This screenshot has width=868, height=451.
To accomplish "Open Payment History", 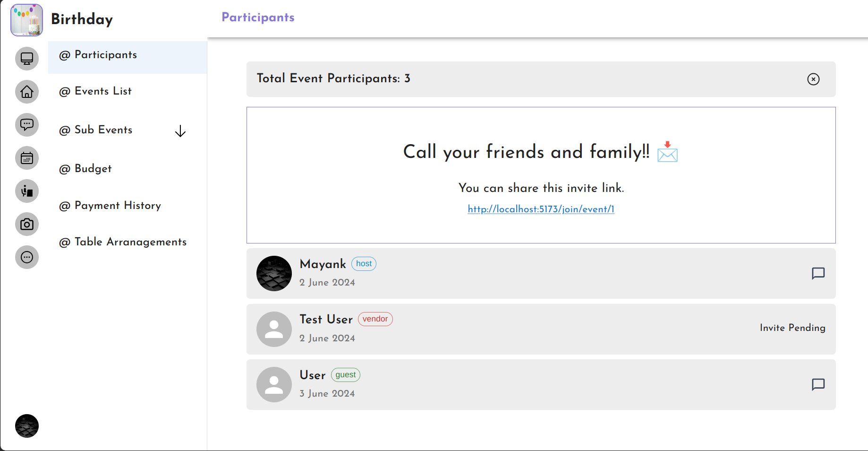I will 110,206.
